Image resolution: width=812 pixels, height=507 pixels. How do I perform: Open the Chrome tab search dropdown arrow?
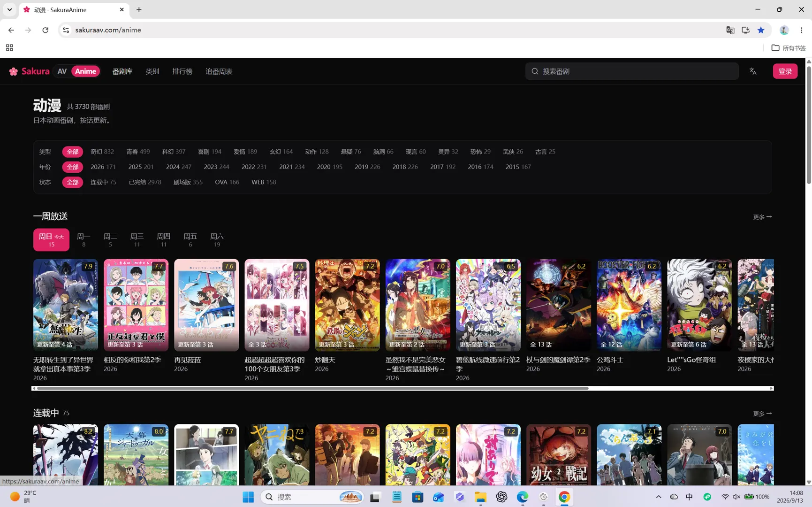[x=9, y=9]
